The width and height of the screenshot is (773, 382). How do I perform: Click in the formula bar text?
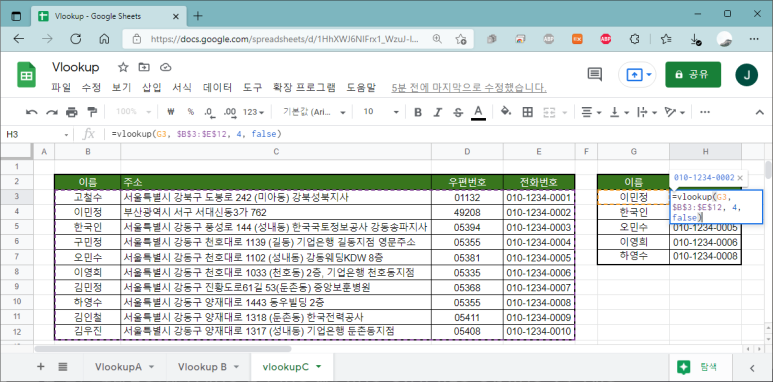[x=196, y=134]
